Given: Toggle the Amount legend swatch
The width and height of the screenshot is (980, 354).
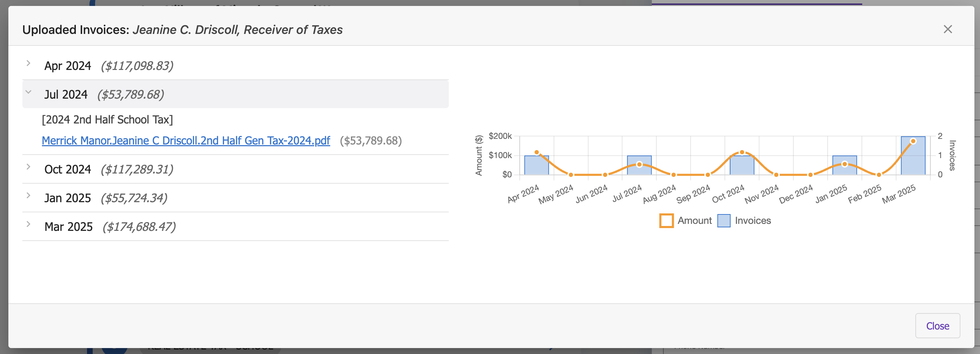Looking at the screenshot, I should pos(666,221).
